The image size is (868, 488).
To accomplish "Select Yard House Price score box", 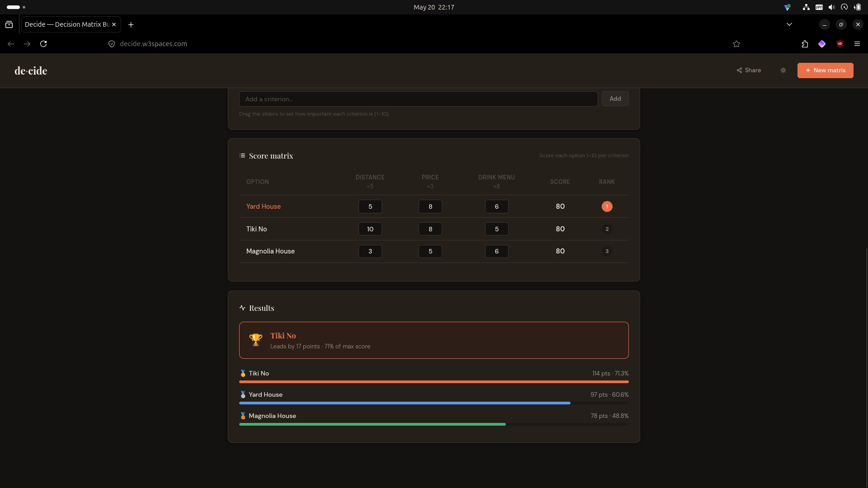I will pyautogui.click(x=430, y=206).
